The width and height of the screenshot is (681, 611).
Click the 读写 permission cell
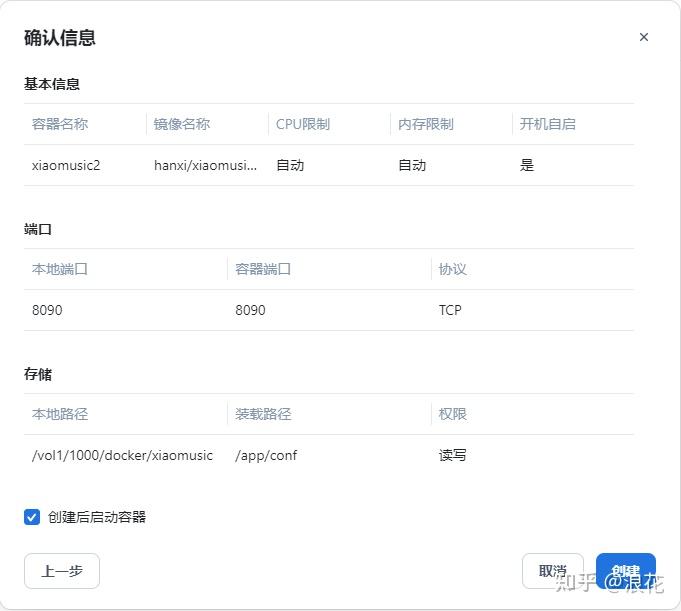point(453,455)
